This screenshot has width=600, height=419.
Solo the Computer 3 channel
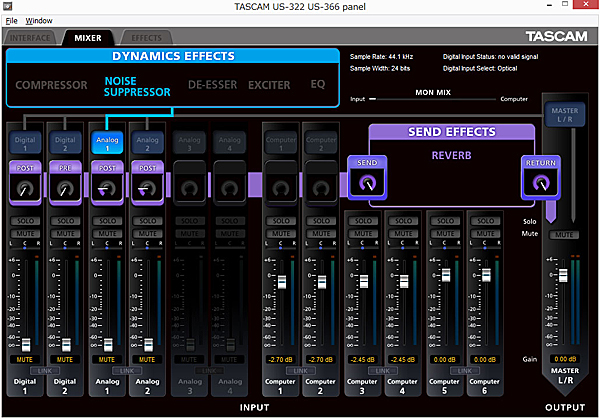coord(363,221)
